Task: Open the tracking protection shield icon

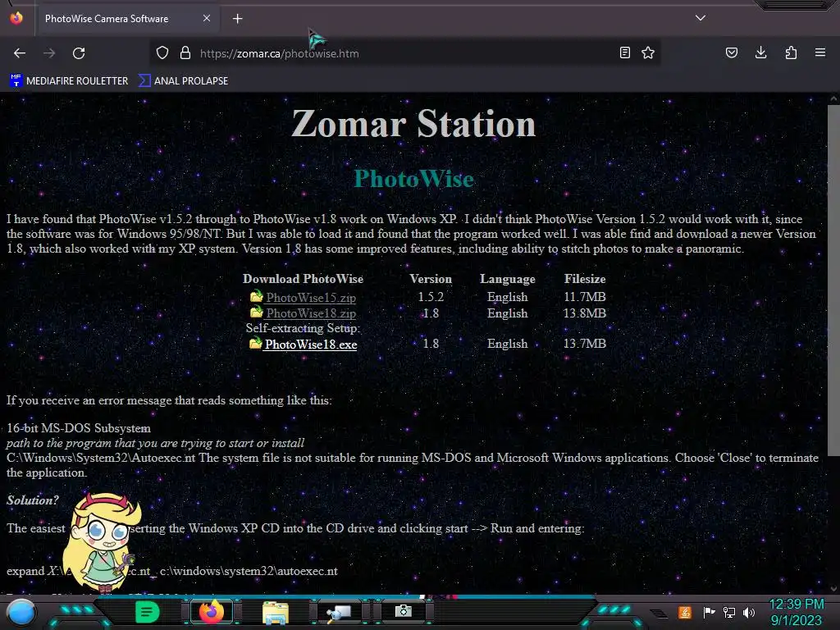Action: click(x=162, y=52)
